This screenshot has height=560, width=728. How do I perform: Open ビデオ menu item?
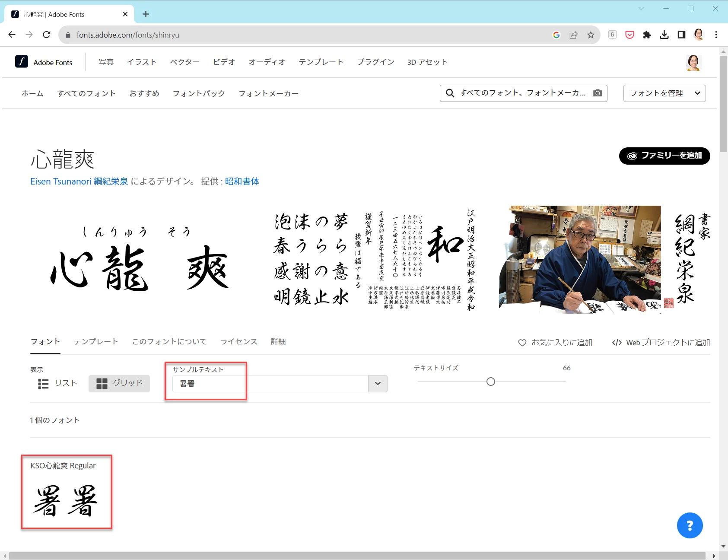224,62
